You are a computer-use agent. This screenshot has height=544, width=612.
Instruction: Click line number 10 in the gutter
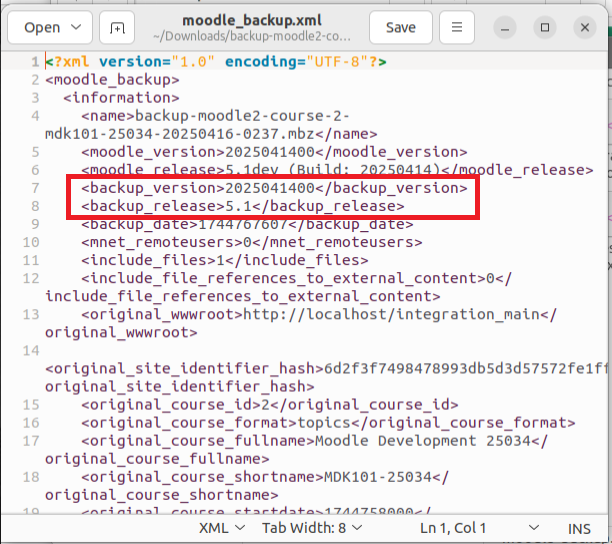[x=31, y=242]
